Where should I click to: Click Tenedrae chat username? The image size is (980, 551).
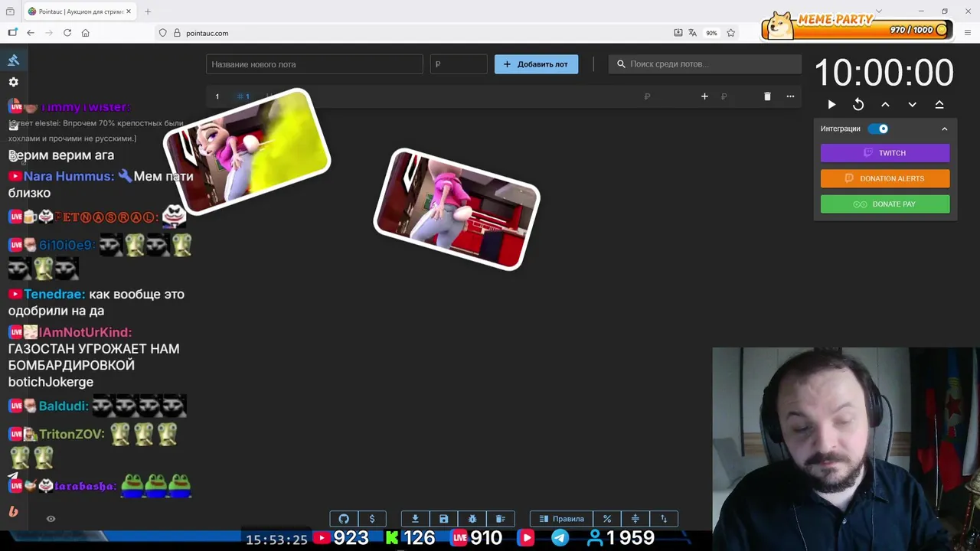(x=54, y=294)
